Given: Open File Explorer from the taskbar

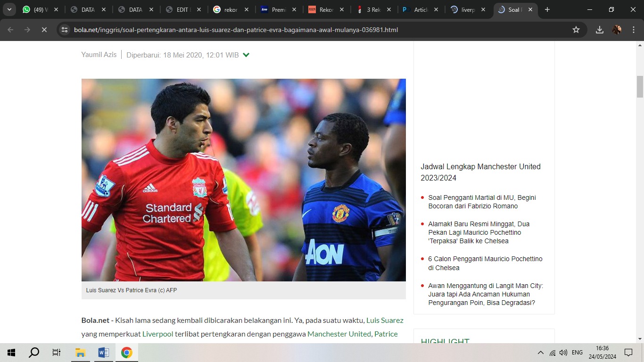Looking at the screenshot, I should coord(80,353).
